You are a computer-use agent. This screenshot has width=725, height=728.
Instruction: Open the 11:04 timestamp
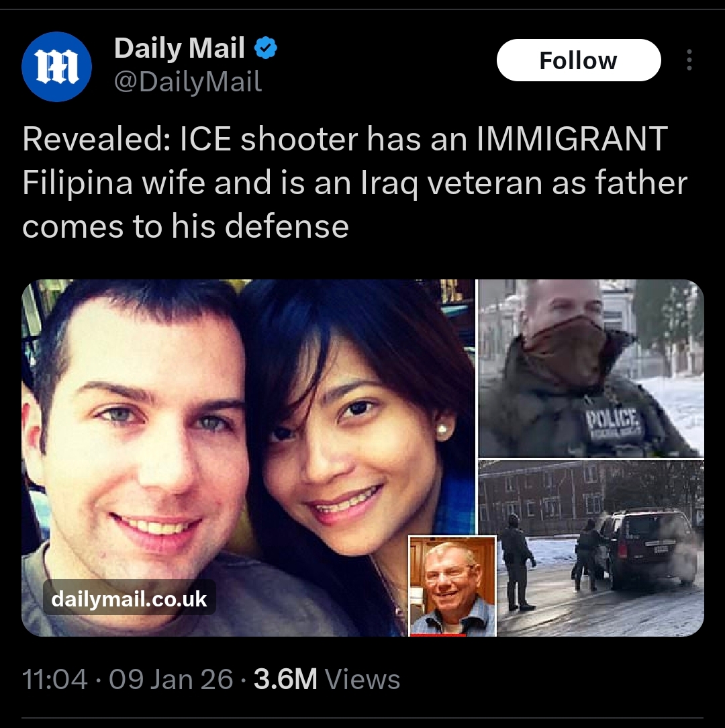(55, 679)
